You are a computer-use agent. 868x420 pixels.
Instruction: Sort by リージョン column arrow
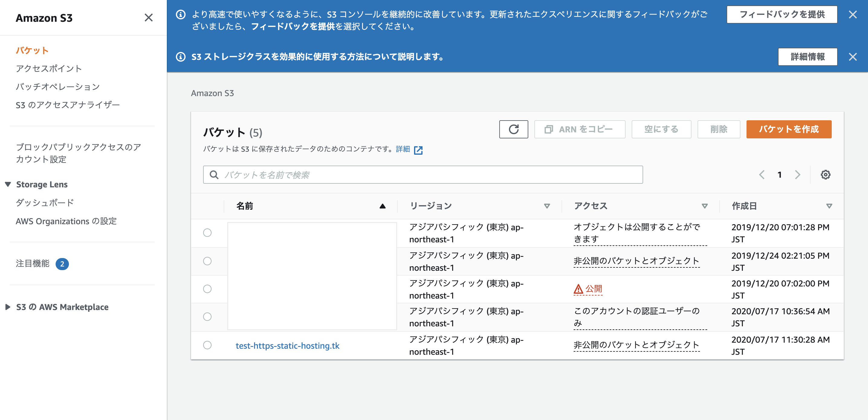point(547,206)
